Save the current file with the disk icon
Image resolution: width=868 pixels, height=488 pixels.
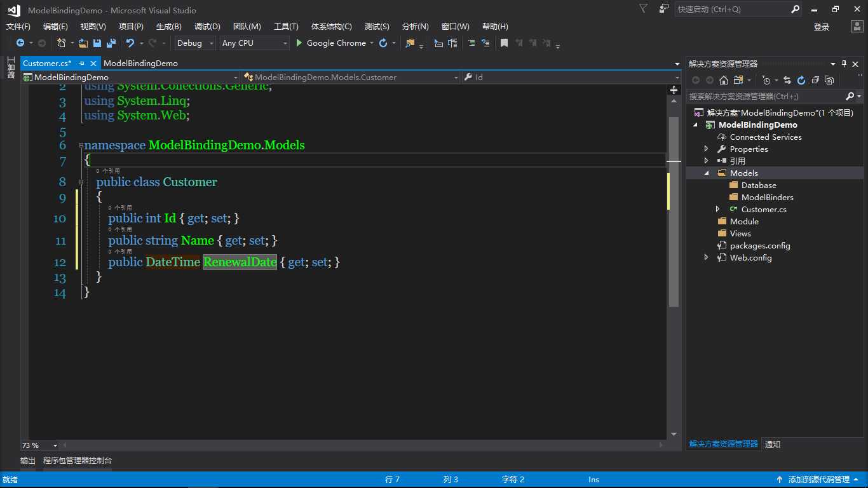[x=97, y=43]
